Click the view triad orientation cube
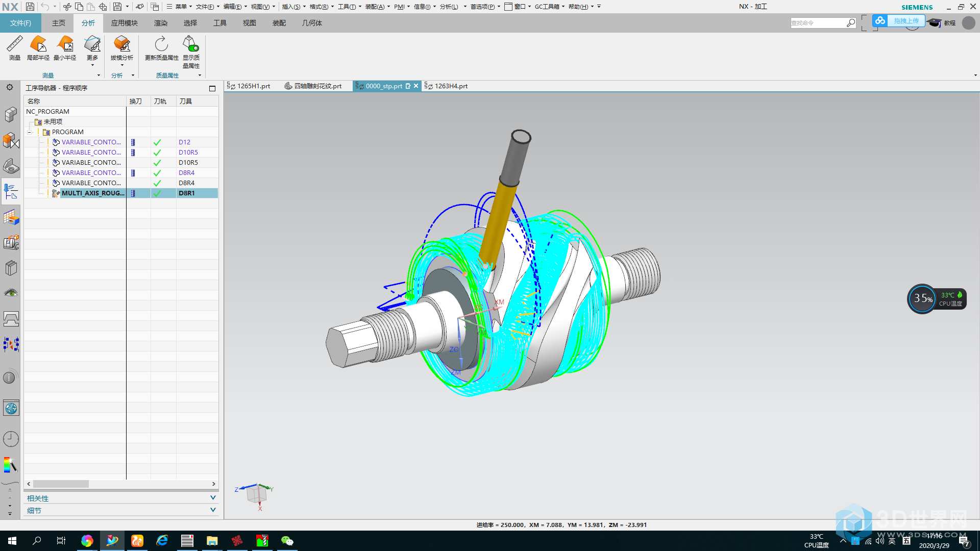Screen dimensions: 980x551 coord(256,494)
